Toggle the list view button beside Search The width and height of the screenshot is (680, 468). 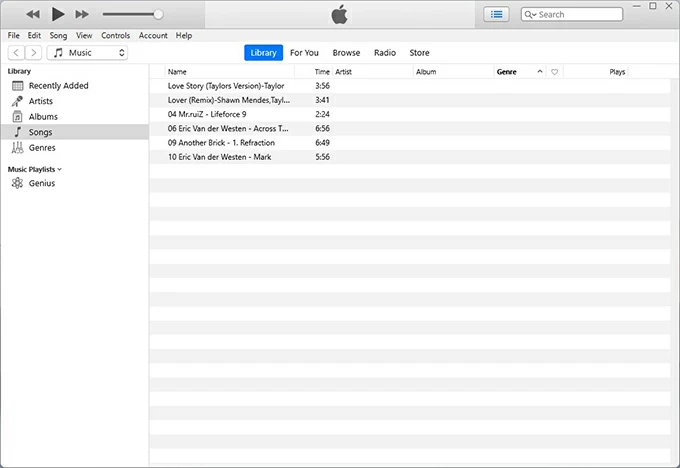496,14
